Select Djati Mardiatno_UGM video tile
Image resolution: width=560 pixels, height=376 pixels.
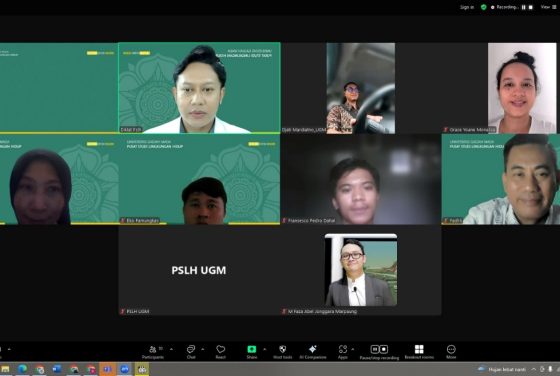tap(361, 88)
